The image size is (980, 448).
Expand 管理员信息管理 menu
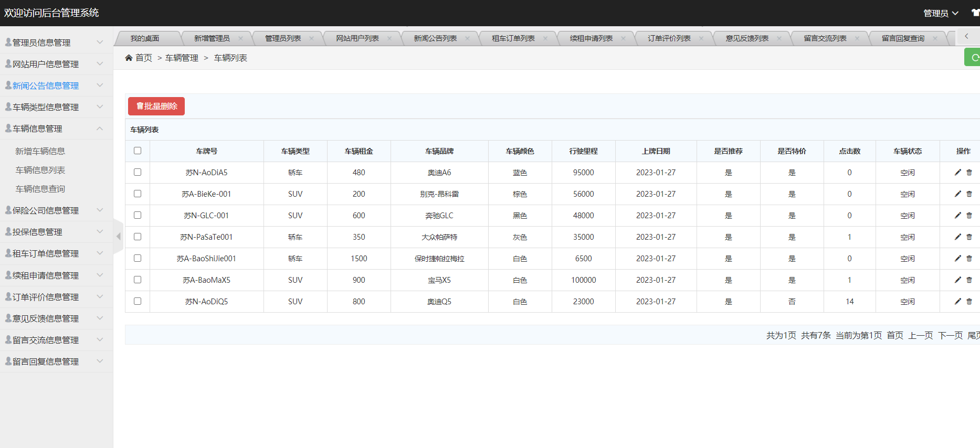point(56,42)
